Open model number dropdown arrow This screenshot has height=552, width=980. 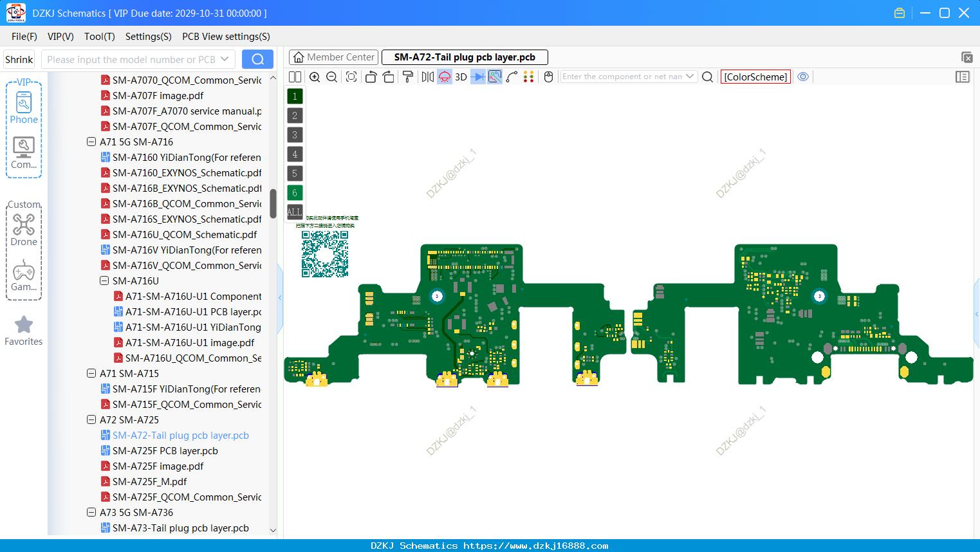(225, 59)
